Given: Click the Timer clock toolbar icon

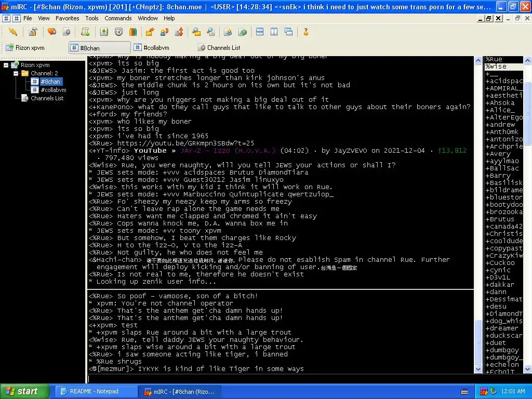Looking at the screenshot, I should (118, 32).
